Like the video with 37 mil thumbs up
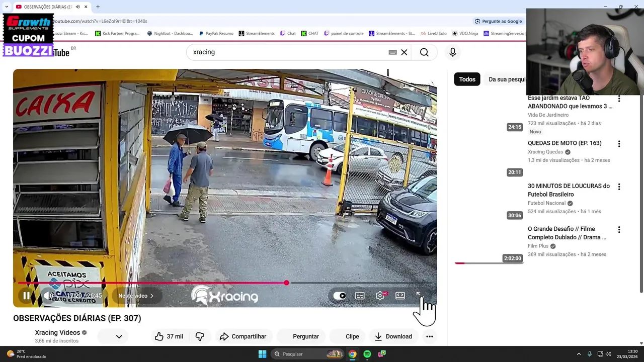Image resolution: width=644 pixels, height=362 pixels. point(169,336)
